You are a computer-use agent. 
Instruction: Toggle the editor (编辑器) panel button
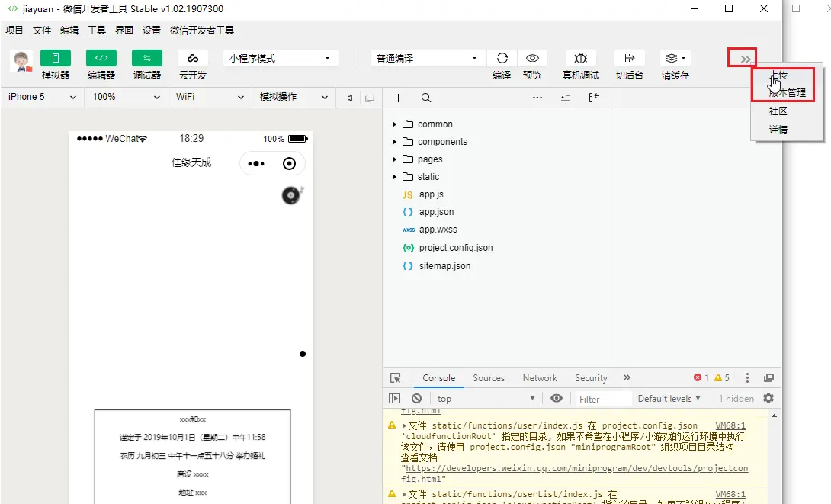pos(101,58)
